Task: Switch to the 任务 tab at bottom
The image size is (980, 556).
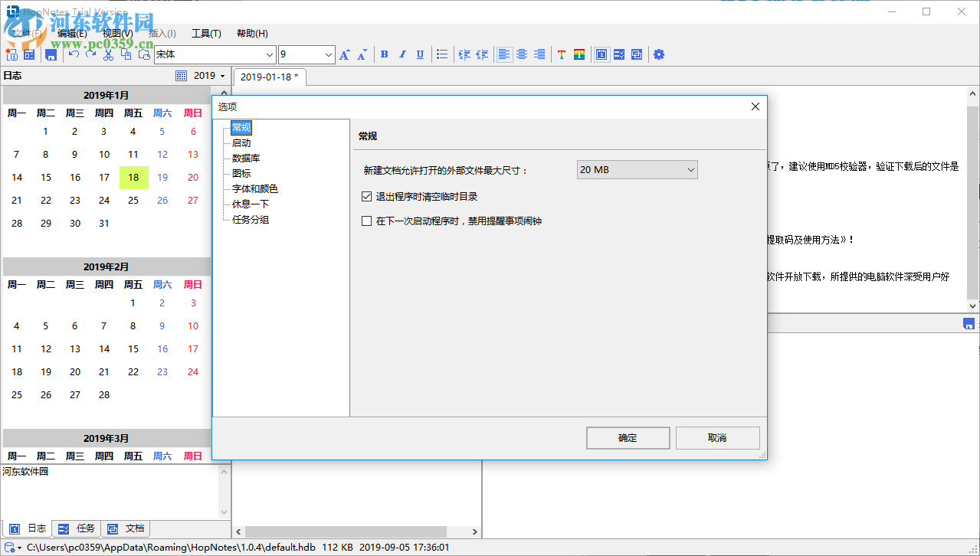Action: pos(77,528)
